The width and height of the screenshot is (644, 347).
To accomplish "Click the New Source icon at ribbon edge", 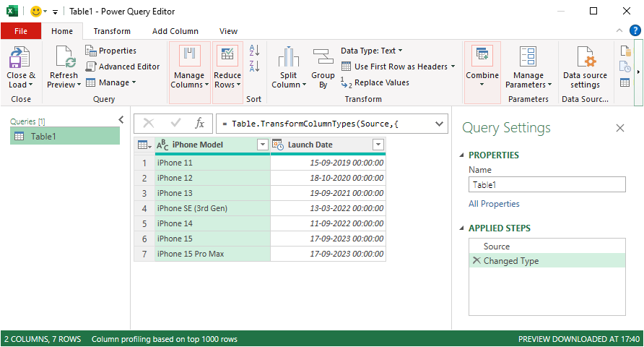I will [x=625, y=51].
